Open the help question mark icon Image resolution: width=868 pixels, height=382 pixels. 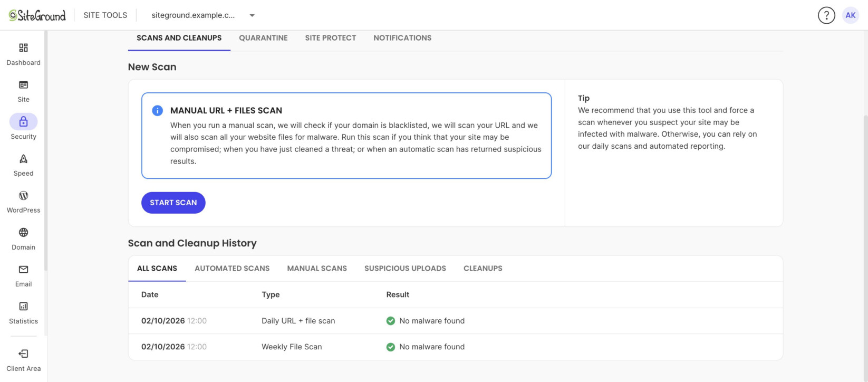pos(826,15)
